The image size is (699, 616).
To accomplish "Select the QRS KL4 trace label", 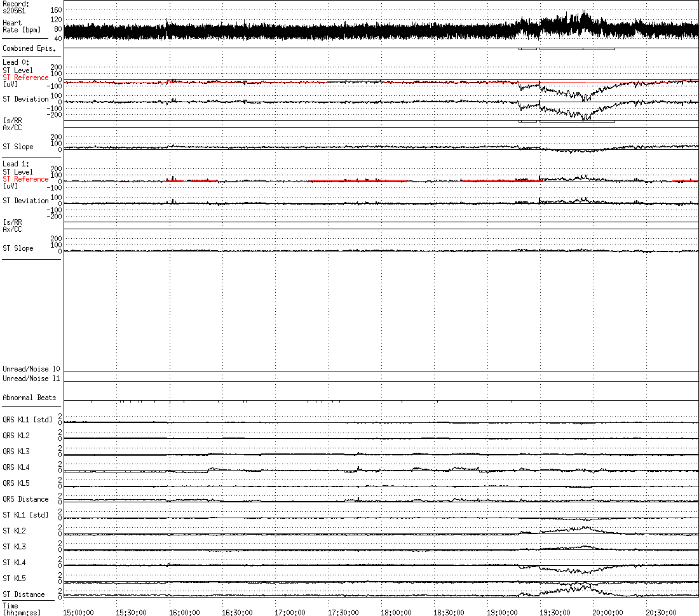I will pyautogui.click(x=16, y=467).
